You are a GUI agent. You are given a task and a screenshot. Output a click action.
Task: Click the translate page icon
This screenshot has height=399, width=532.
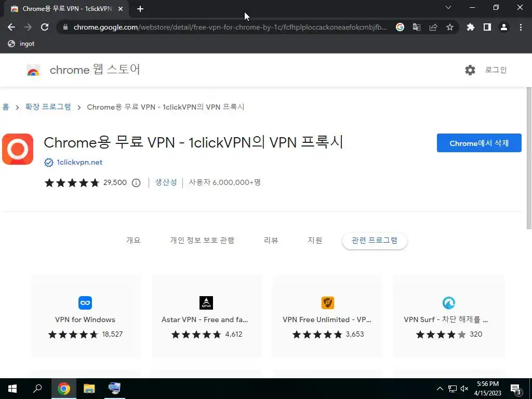click(x=417, y=27)
